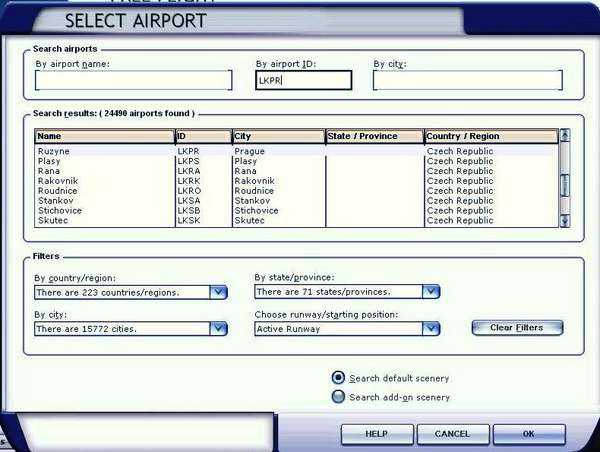Open HELP for airport selection
Viewport: 600px width, 452px height.
376,434
